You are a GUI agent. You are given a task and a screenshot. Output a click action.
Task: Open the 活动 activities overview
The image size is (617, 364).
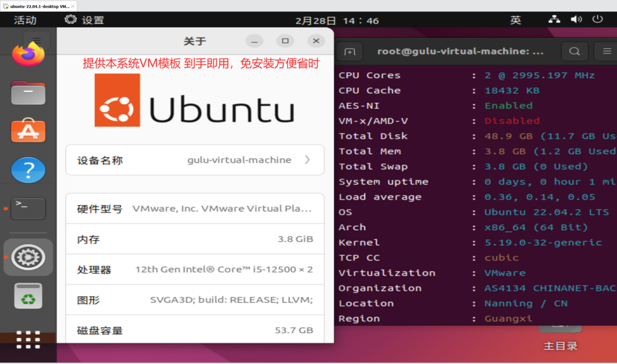click(25, 20)
